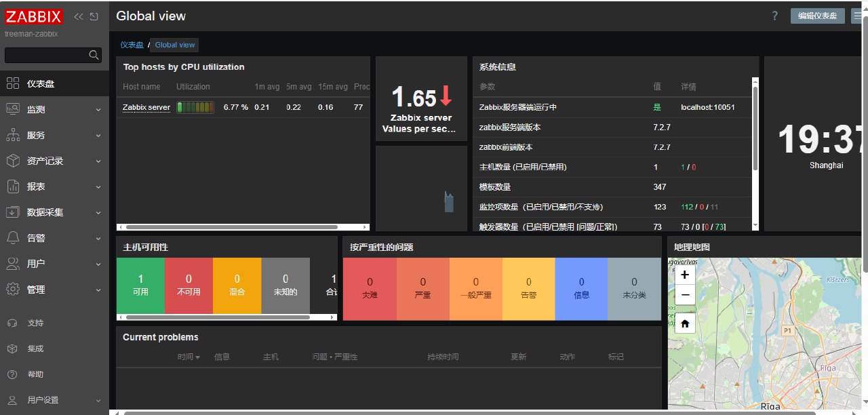The height and width of the screenshot is (415, 868).
Task: Click the 报表 chart icon in the sidebar
Action: 12,186
